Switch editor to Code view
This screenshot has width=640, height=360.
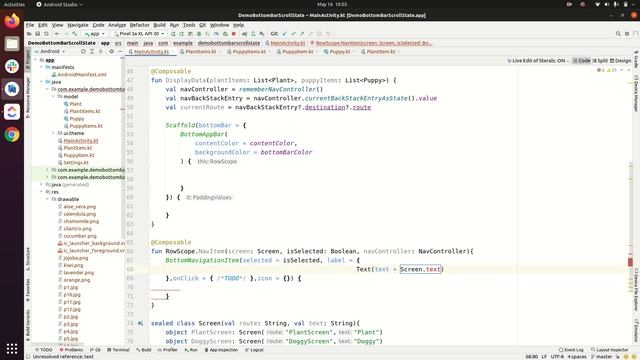(x=581, y=60)
